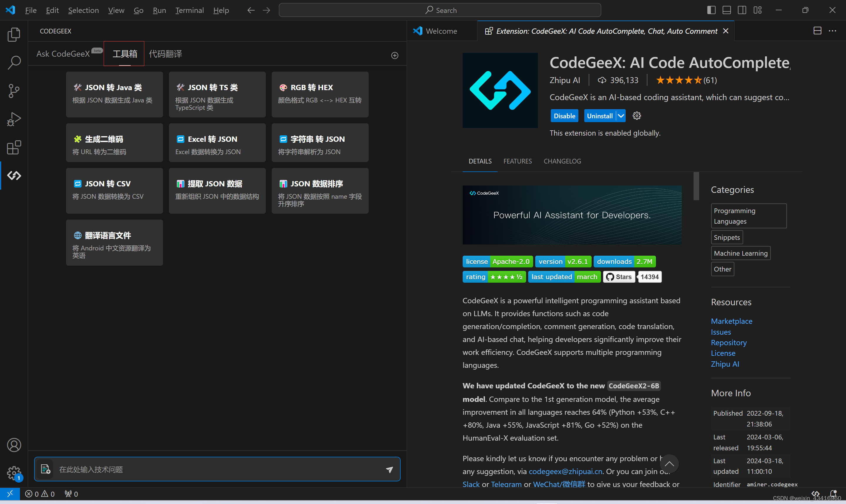Open the 翻译语言文件 tool card
Viewport: 846px width, 504px height.
114,242
